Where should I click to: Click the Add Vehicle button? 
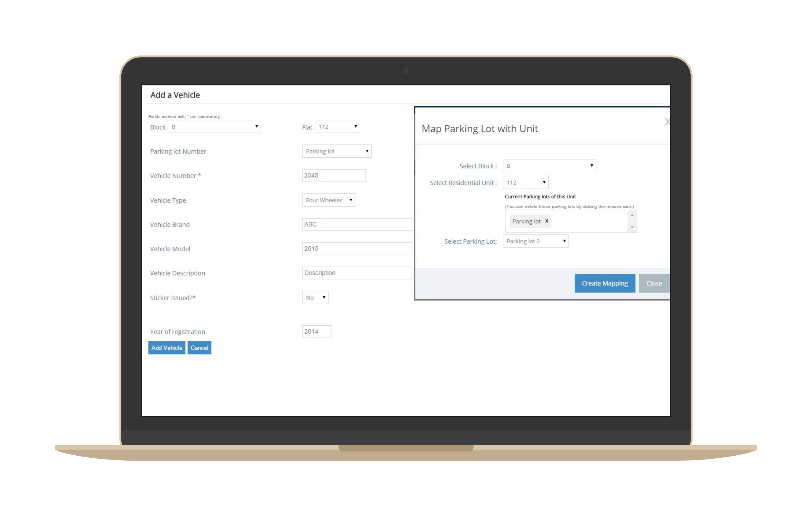[x=167, y=348]
